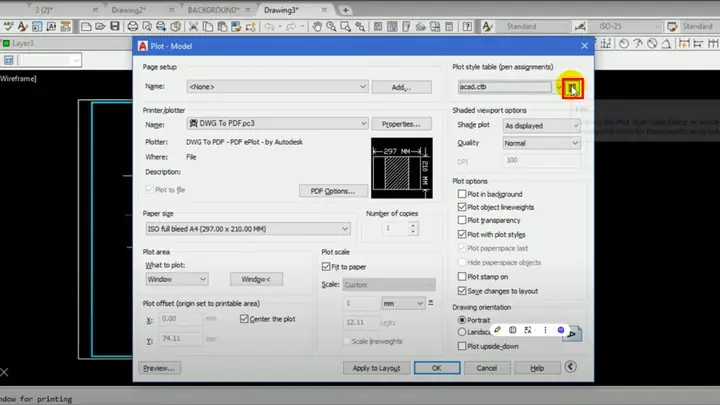Increase Number of copies with stepper
The image size is (720, 405).
(413, 225)
